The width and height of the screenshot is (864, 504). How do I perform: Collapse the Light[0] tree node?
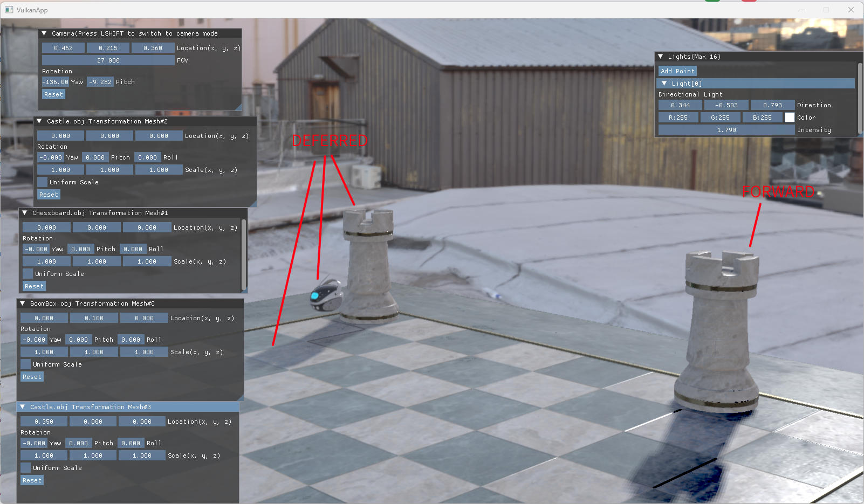pyautogui.click(x=664, y=84)
